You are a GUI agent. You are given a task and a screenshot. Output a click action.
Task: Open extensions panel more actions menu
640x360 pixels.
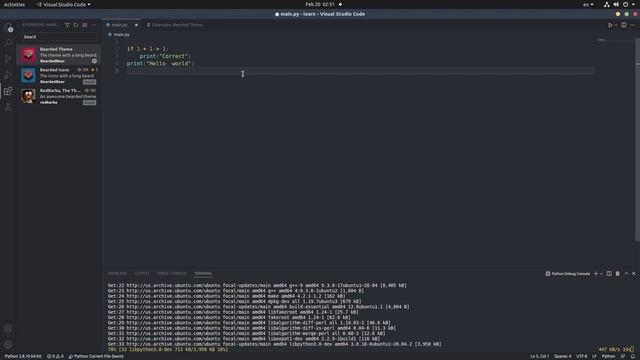pyautogui.click(x=93, y=25)
